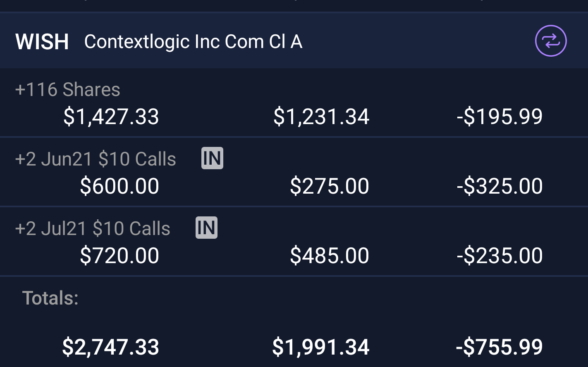Select the +2 Jun21 $10 Calls position
588x367 pixels.
pyautogui.click(x=95, y=158)
